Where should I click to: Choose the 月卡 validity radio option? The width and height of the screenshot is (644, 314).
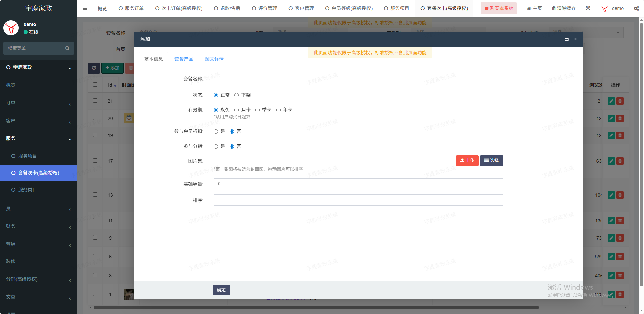tap(236, 110)
